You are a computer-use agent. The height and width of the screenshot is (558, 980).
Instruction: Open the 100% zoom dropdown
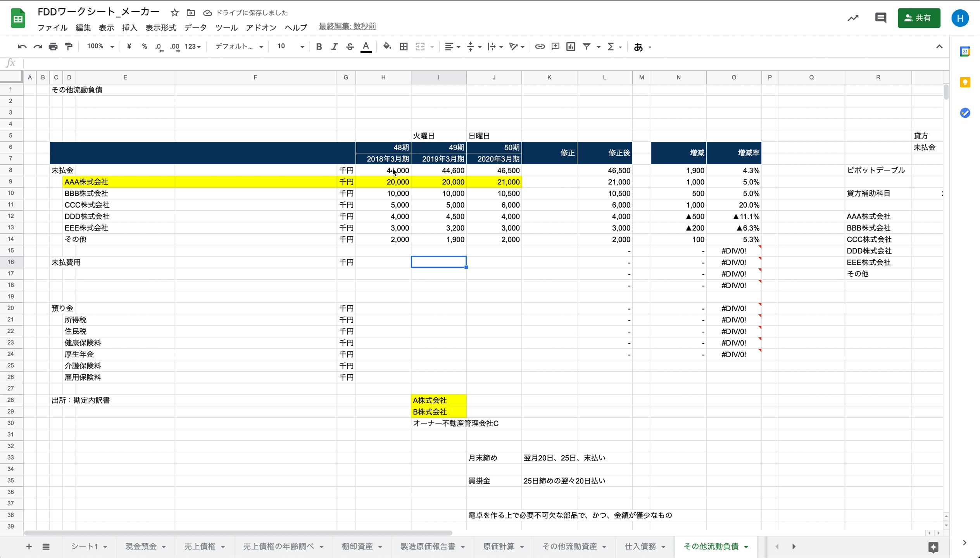(100, 46)
